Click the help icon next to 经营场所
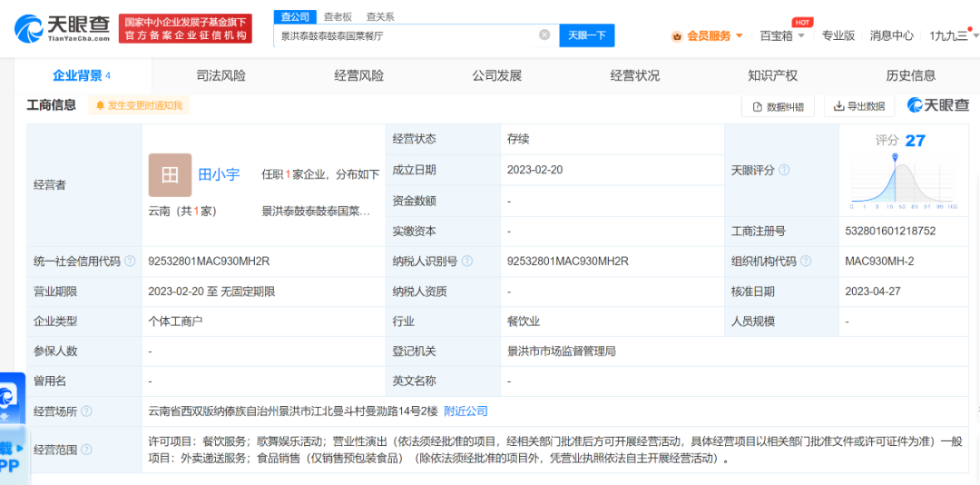The image size is (980, 485). click(86, 411)
